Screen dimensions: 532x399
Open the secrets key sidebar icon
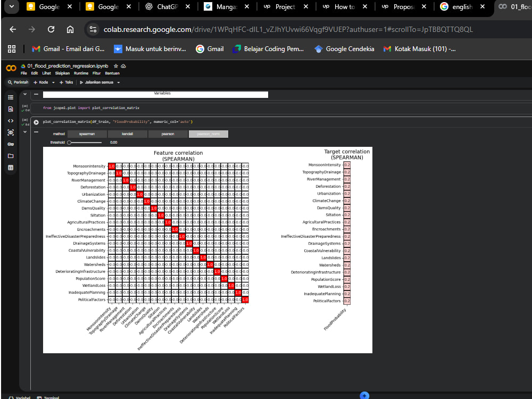[11, 144]
